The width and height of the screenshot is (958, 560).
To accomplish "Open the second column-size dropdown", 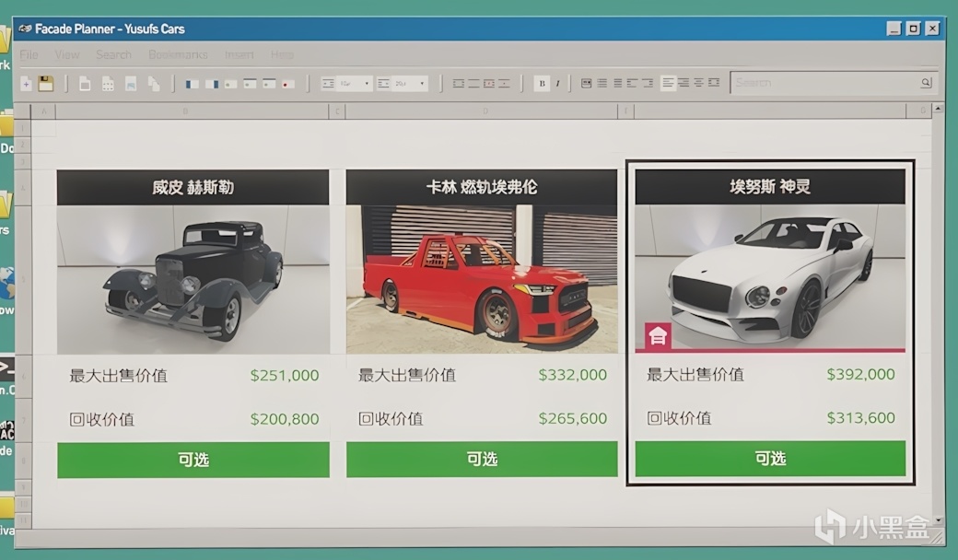I will pyautogui.click(x=409, y=83).
